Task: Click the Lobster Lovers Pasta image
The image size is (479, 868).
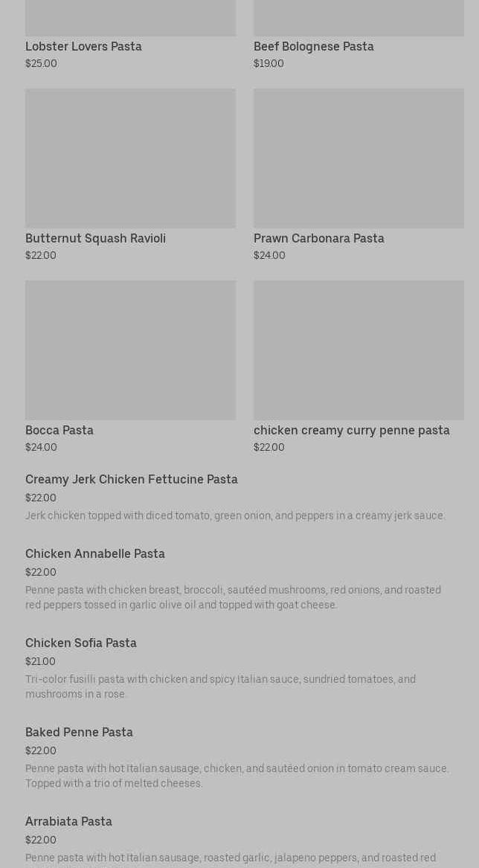Action: point(130,18)
